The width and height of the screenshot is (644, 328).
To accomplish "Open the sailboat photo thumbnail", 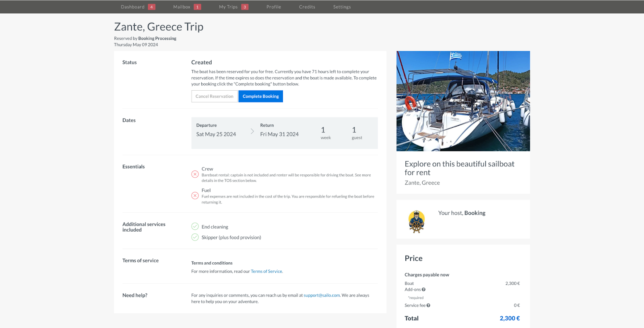I will point(463,101).
